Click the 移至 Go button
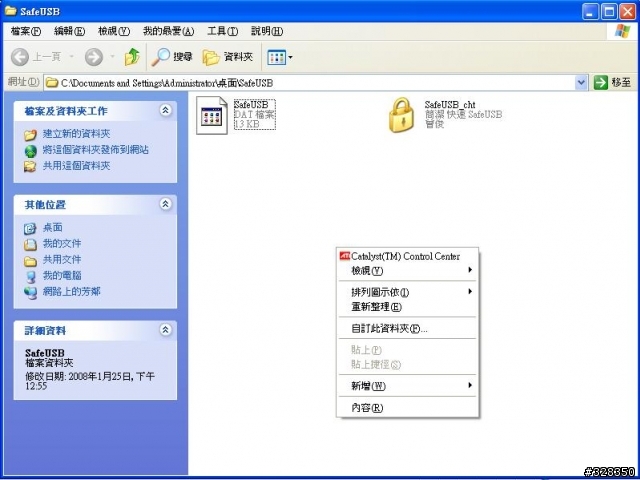Viewport: 640px width, 480px height. (x=613, y=83)
